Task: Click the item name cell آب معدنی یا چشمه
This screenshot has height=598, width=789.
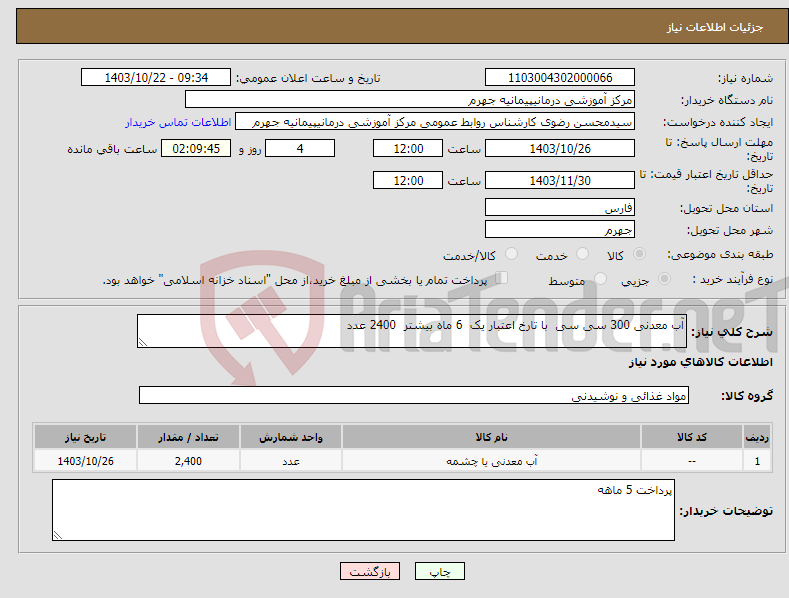Action: click(x=491, y=461)
